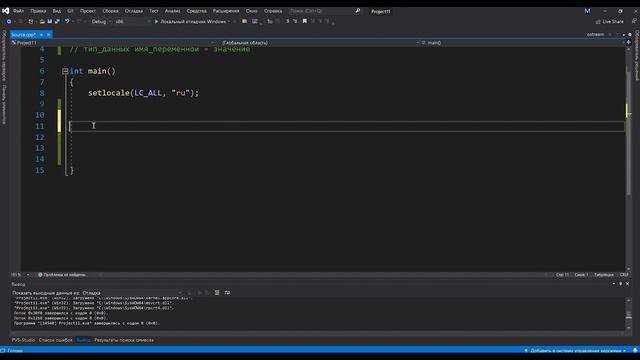Click code line setlocale(LC_ALL, "ru")
The image size is (640, 360).
(143, 93)
